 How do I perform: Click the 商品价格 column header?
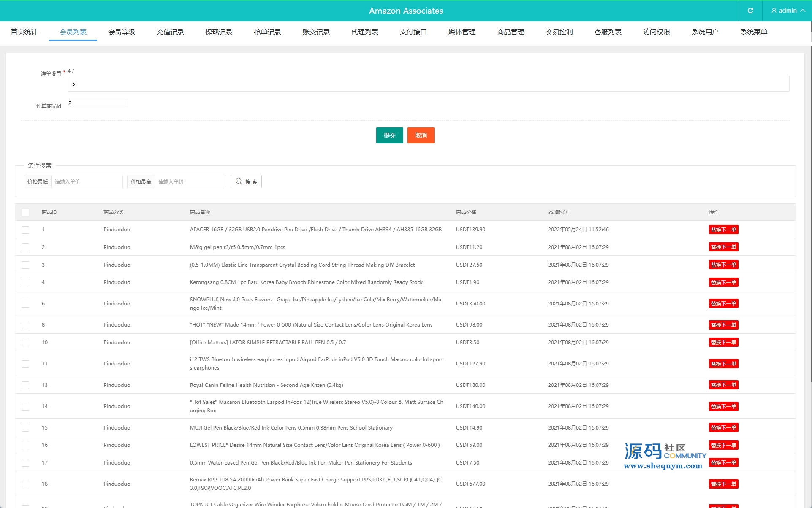point(466,212)
